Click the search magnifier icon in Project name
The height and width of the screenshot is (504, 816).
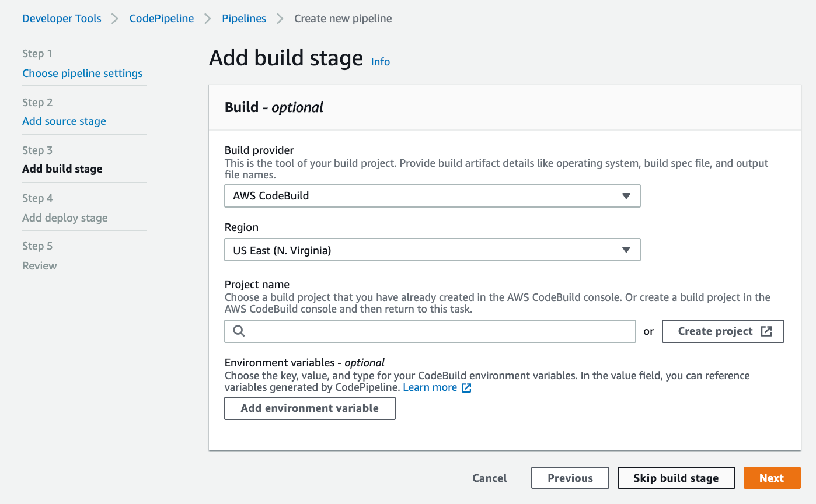pos(239,331)
